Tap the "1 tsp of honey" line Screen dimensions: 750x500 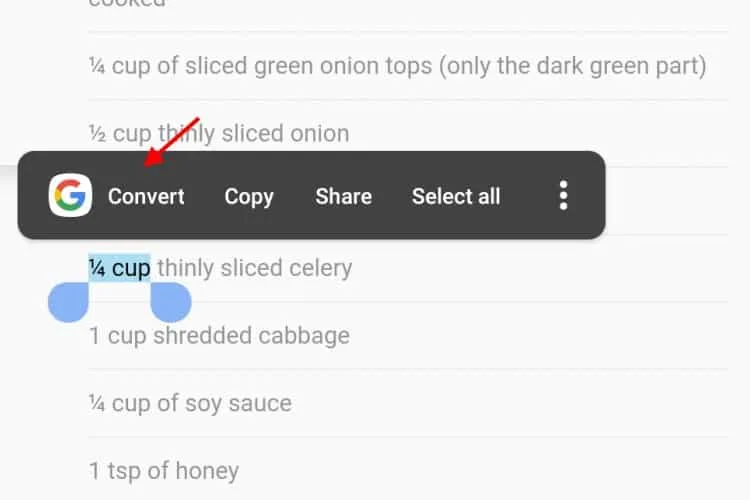click(164, 470)
